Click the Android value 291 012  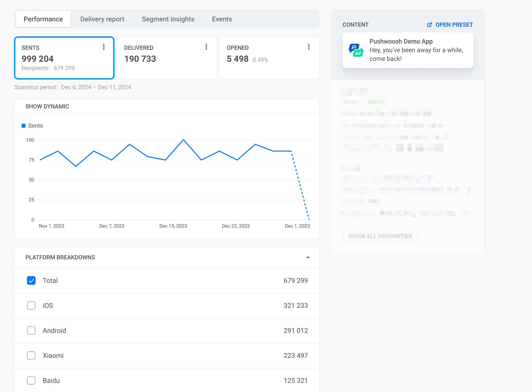coord(296,330)
